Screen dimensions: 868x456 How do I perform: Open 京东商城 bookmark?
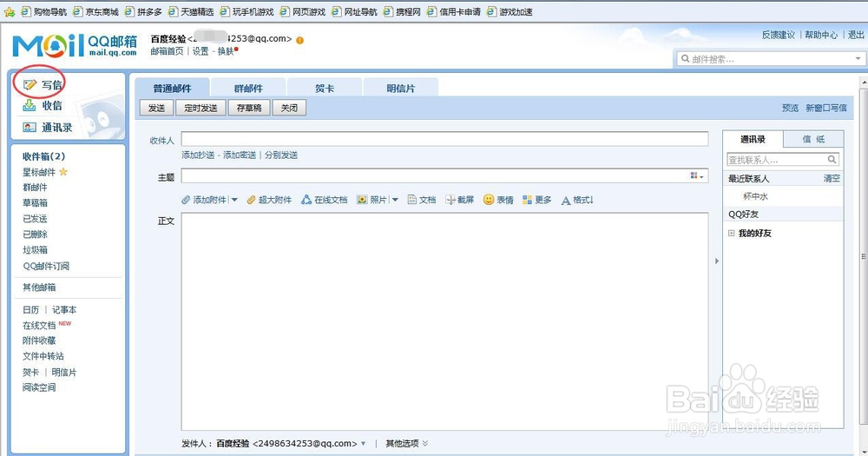point(95,11)
